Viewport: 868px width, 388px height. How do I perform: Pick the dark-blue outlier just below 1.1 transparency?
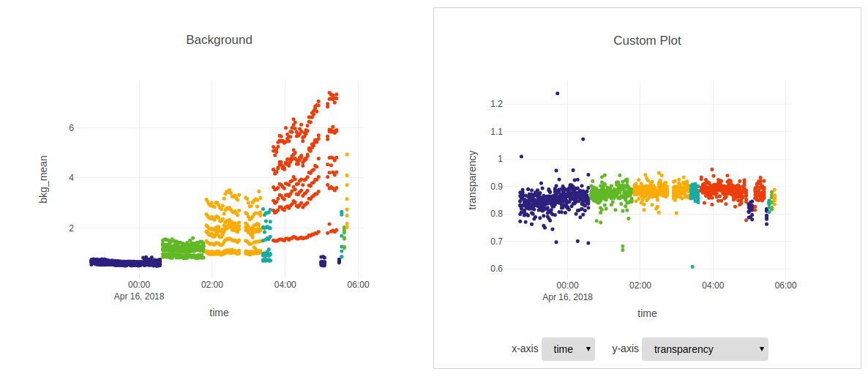coord(583,138)
